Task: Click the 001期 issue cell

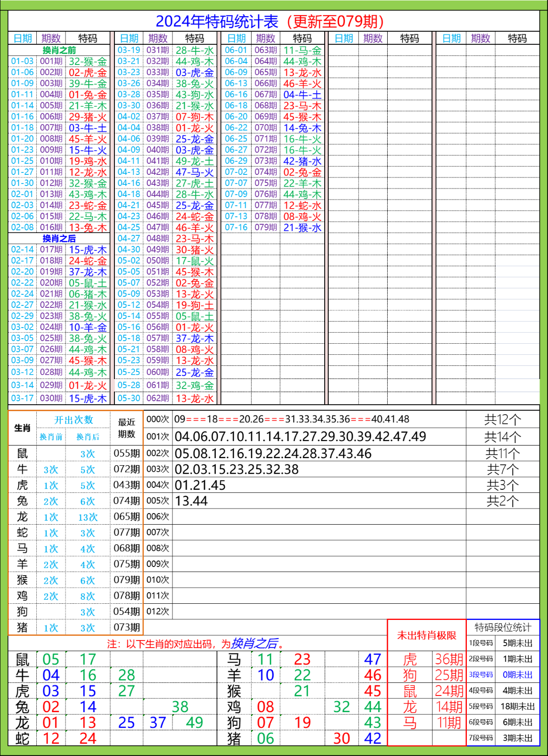Action: point(51,61)
